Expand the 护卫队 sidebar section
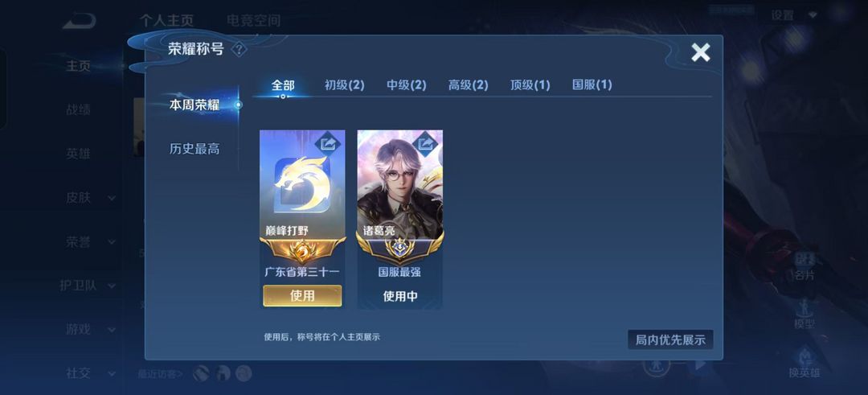This screenshot has height=395, width=868. click(113, 286)
